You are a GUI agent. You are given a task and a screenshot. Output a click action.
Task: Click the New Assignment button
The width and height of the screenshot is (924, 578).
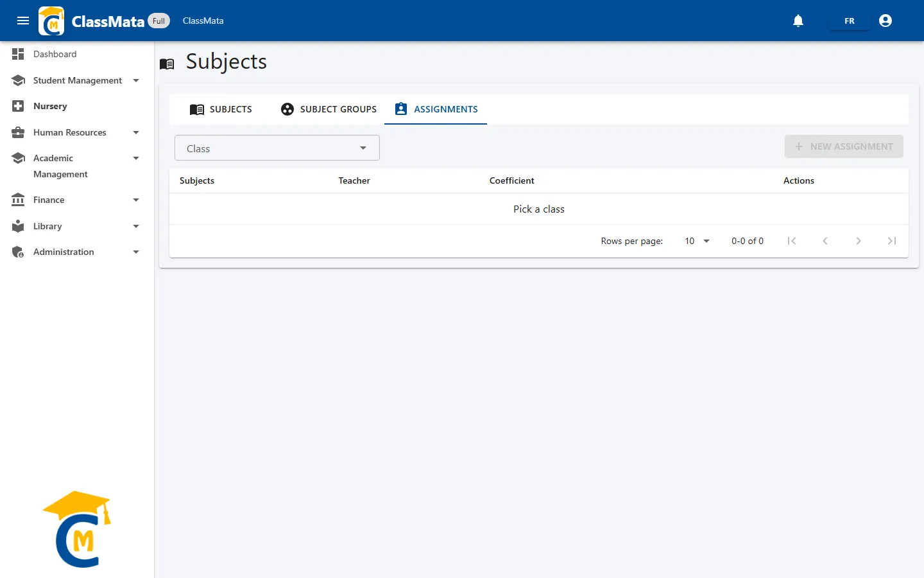[844, 146]
